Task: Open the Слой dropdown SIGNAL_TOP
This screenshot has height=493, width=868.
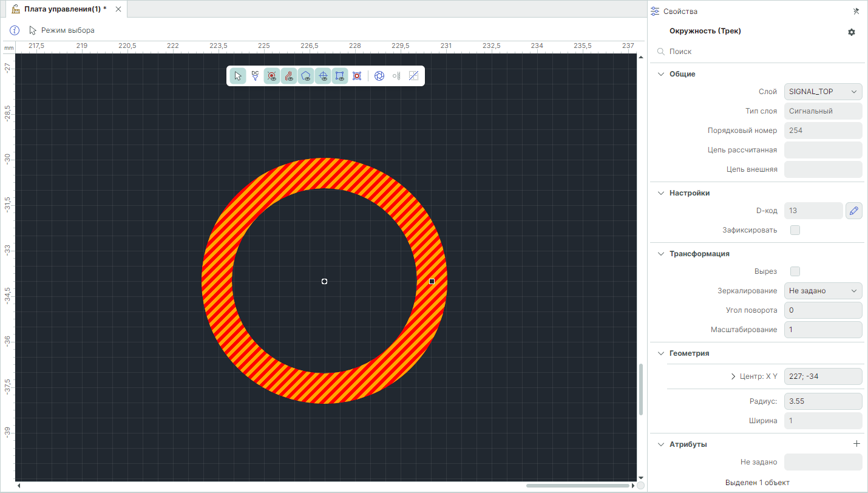Action: (x=822, y=92)
